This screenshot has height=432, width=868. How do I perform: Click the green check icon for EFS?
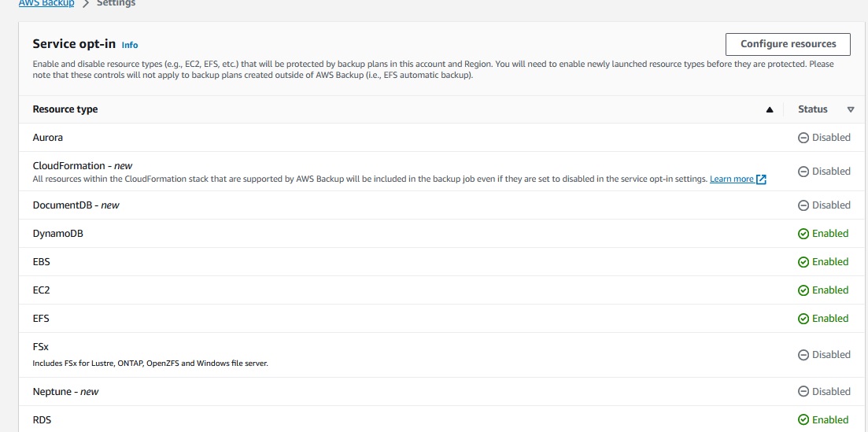click(803, 319)
